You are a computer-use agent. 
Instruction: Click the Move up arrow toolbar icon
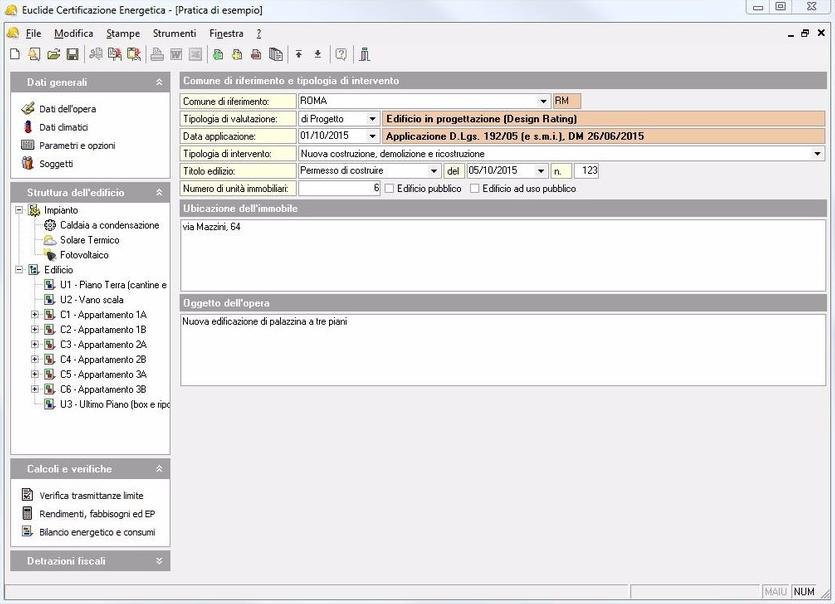tap(298, 54)
